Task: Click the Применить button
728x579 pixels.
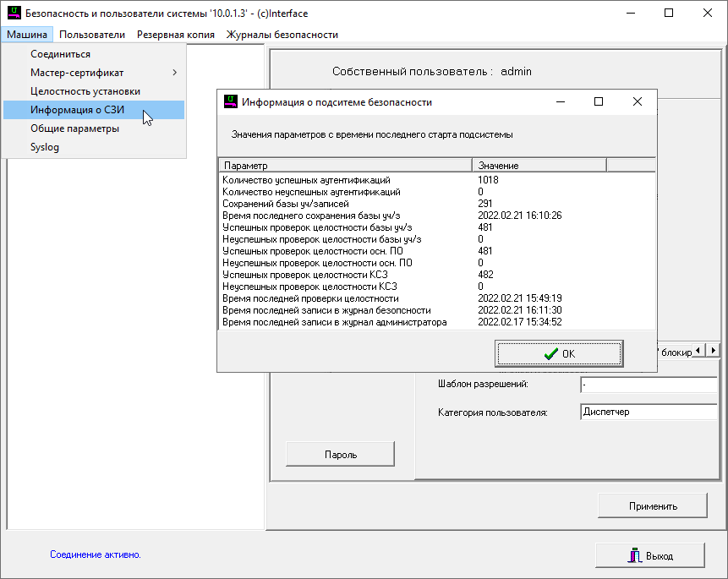Action: (652, 506)
